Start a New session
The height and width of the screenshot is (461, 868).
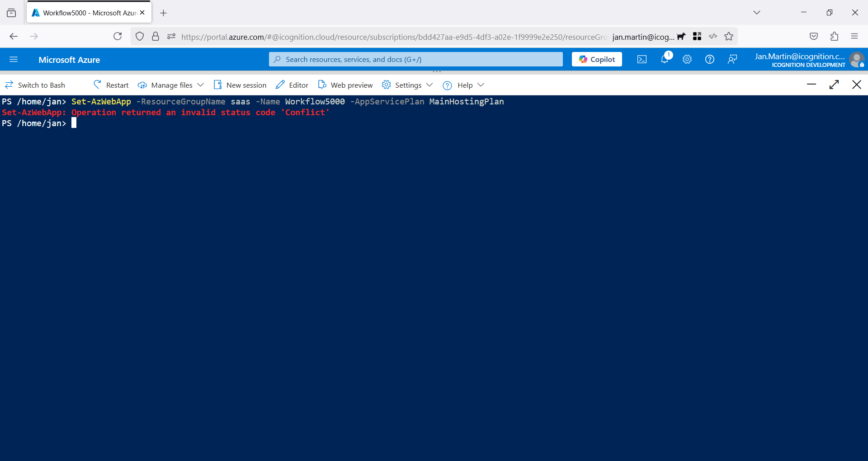(x=240, y=85)
